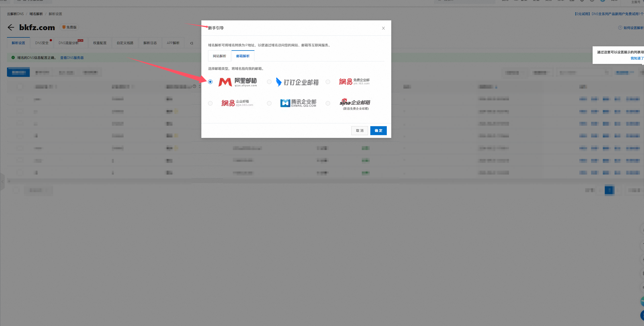Dismiss tooltip with 我知道了
The width and height of the screenshot is (644, 326).
click(637, 58)
